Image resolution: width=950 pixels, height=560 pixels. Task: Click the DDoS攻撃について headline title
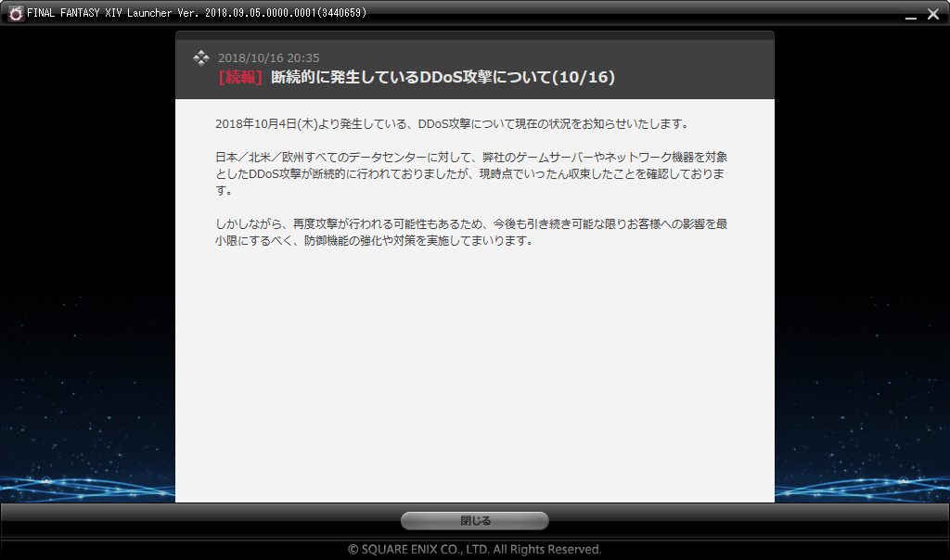(443, 78)
